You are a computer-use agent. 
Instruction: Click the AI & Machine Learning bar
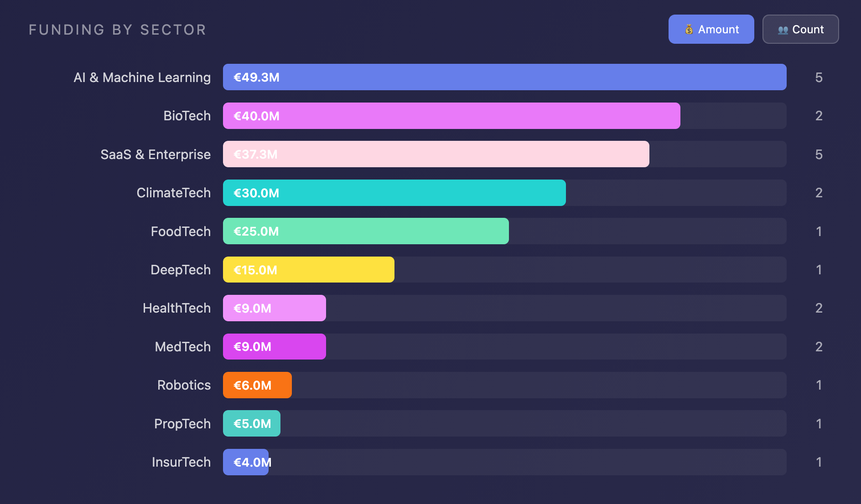(504, 77)
